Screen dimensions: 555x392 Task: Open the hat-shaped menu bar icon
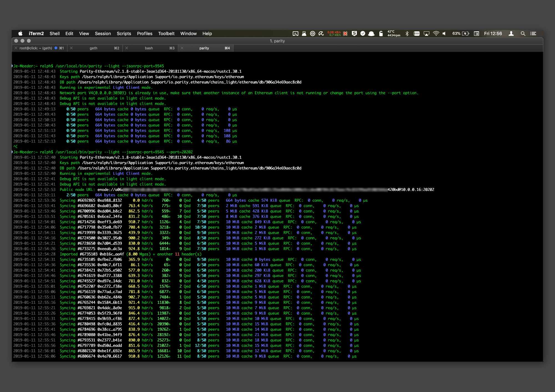(371, 34)
